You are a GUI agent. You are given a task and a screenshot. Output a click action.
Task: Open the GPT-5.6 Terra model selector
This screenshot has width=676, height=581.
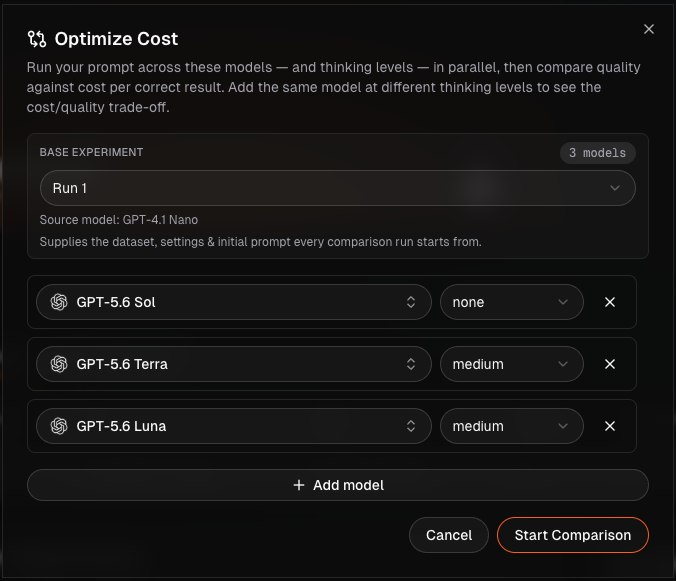(234, 364)
